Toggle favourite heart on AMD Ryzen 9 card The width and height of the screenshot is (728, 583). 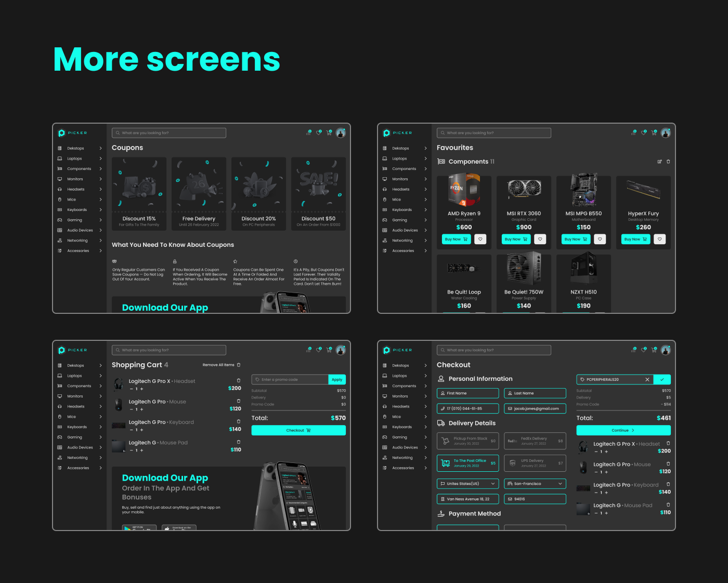point(480,239)
